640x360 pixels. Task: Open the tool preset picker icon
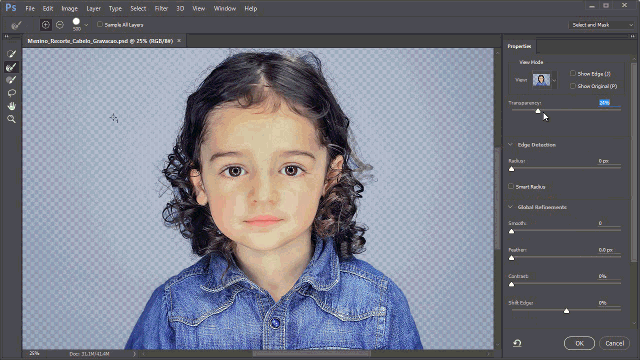(16, 25)
